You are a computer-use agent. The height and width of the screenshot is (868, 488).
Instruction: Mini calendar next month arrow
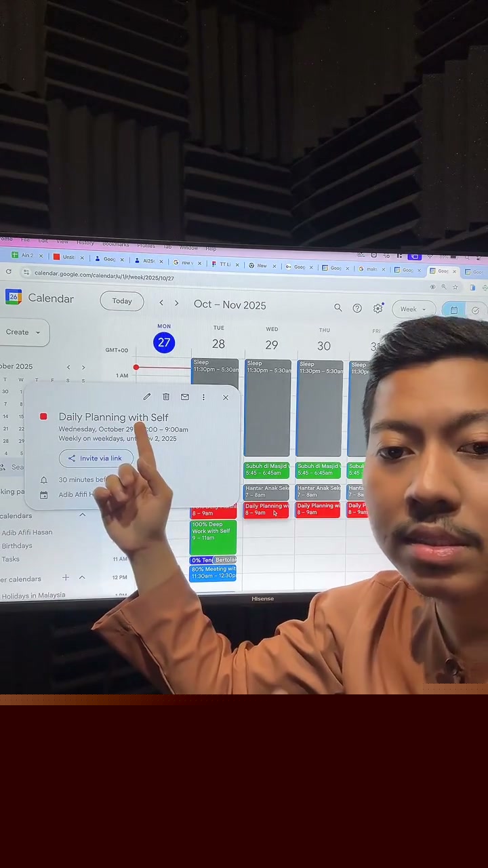[x=83, y=368]
